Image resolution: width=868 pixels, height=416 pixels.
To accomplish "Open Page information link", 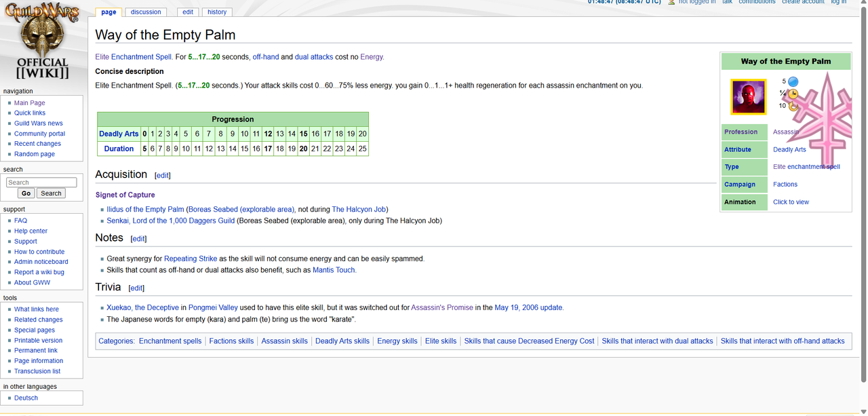I will 39,361.
